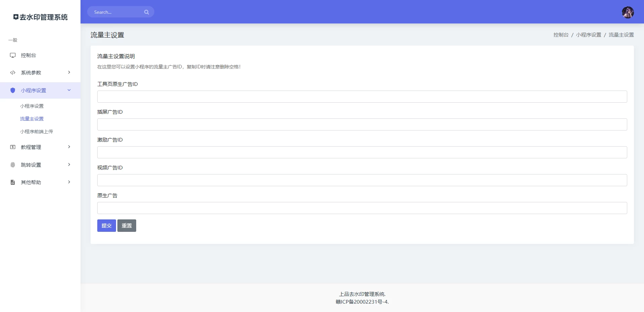644x312 pixels.
Task: Click the 教程管理 sidebar icon
Action: point(13,147)
